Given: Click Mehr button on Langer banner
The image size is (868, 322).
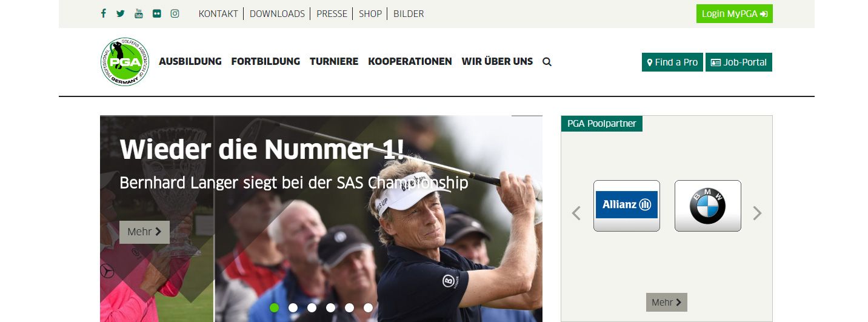Looking at the screenshot, I should pos(144,232).
